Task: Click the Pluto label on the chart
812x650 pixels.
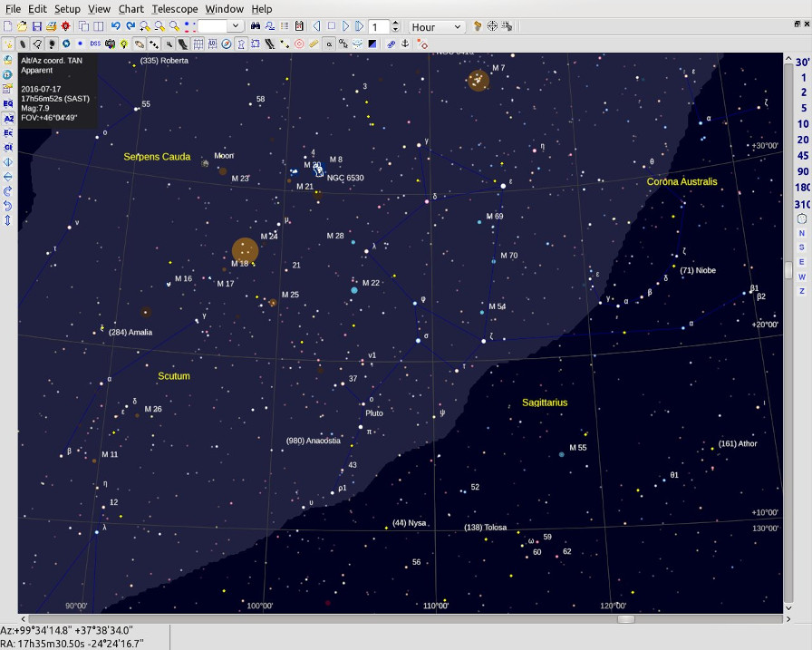Action: tap(374, 413)
